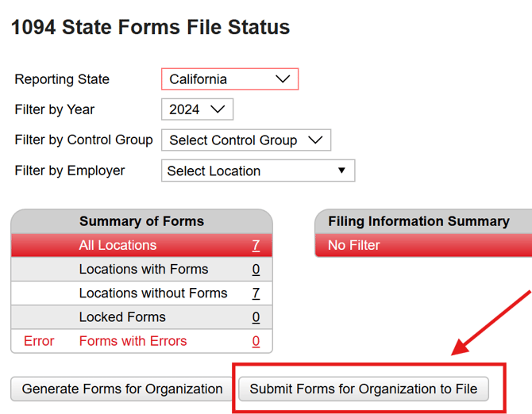Open the Locations without Forms count
Screen dimensions: 532x414
coord(256,293)
